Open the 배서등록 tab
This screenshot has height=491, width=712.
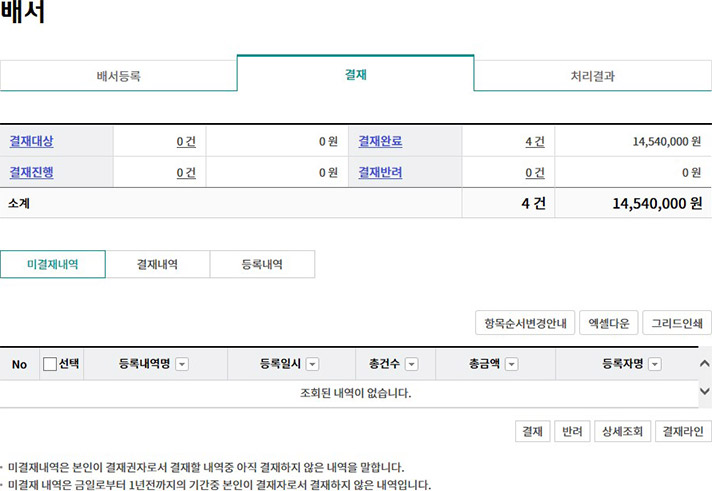tap(118, 76)
